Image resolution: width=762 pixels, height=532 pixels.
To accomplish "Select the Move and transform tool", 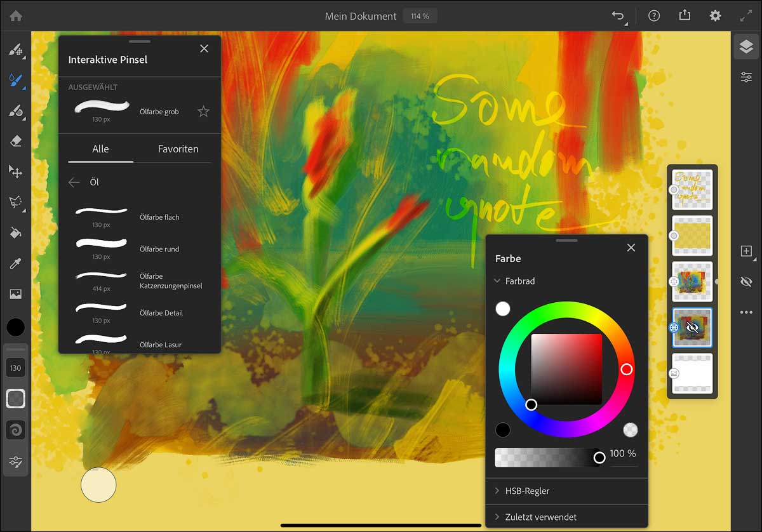I will pyautogui.click(x=16, y=171).
